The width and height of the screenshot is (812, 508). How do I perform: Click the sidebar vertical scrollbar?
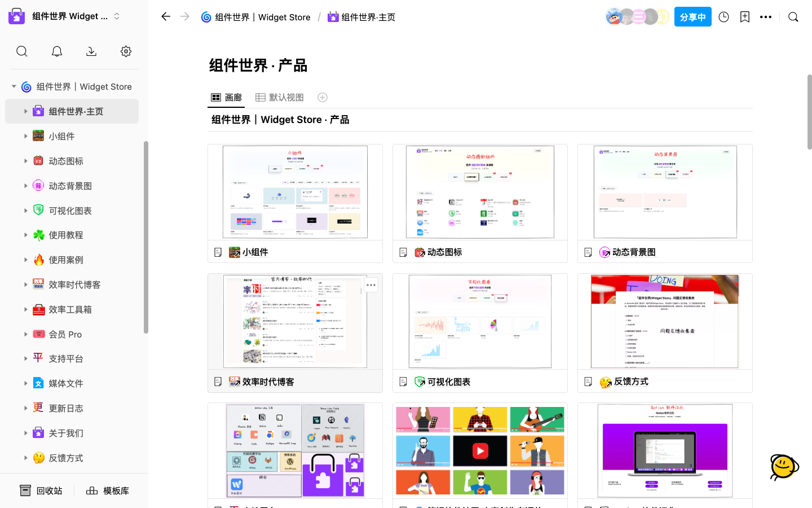tap(146, 237)
